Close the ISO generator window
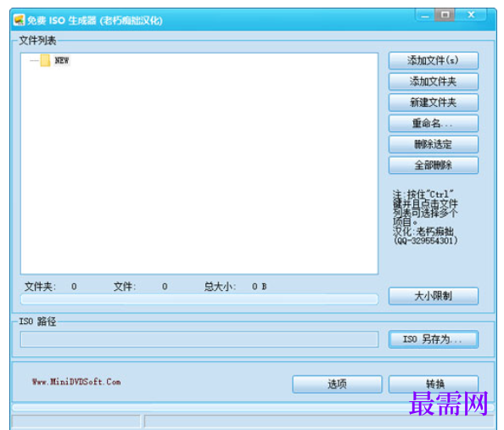This screenshot has width=504, height=430. 471,14
